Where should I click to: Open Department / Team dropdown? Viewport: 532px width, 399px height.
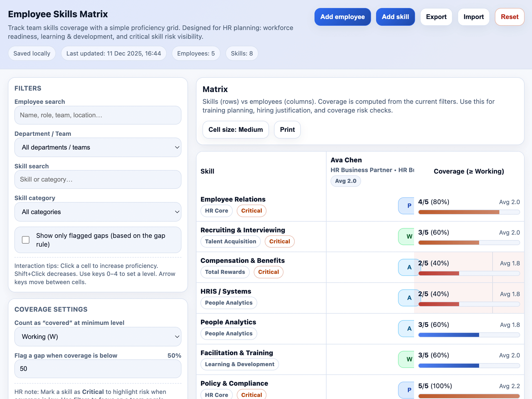98,147
